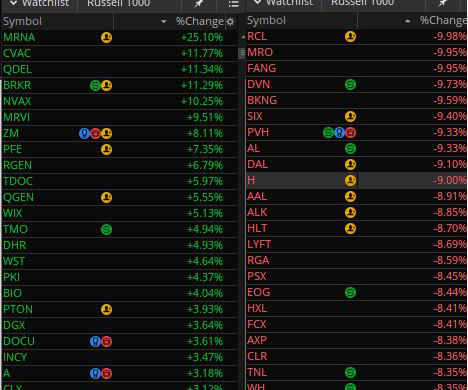Select the BKNG symbol row
Image resolution: width=468 pixels, height=390 pixels.
357,100
